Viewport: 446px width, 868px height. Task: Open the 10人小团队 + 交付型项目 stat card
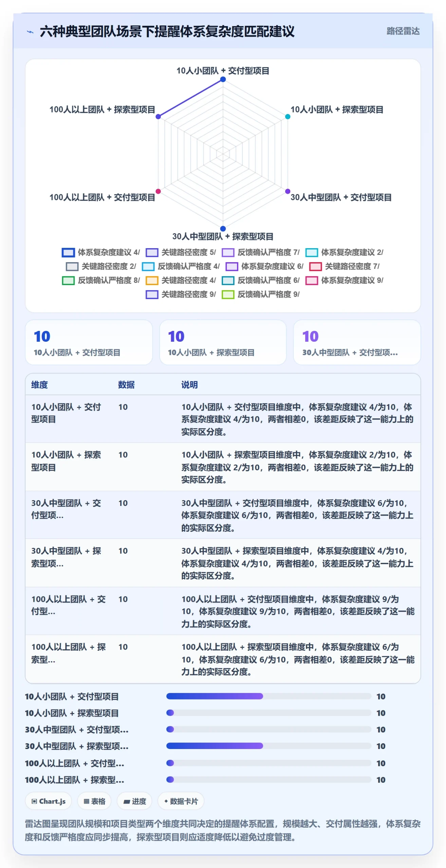pyautogui.click(x=89, y=342)
